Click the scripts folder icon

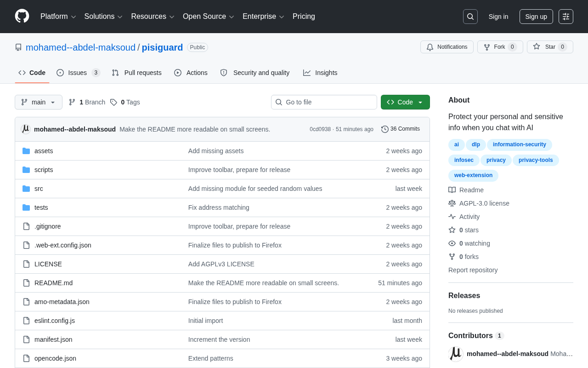[x=26, y=170]
